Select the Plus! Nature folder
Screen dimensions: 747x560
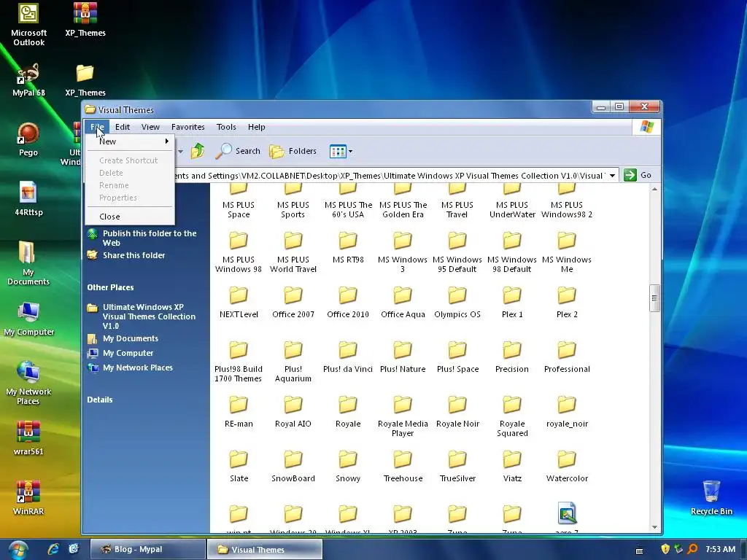coord(403,357)
